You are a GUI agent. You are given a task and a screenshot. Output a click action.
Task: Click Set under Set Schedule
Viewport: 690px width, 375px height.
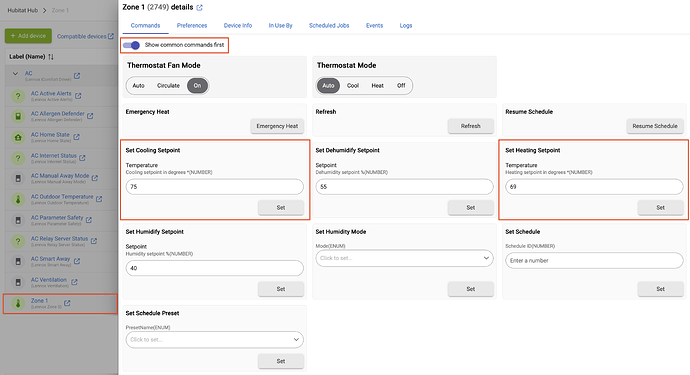[661, 289]
